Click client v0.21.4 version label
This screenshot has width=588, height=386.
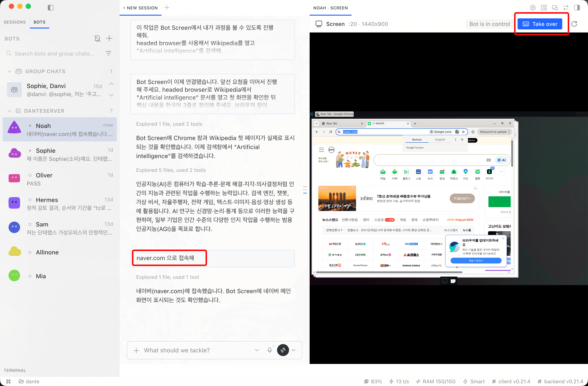pyautogui.click(x=511, y=381)
